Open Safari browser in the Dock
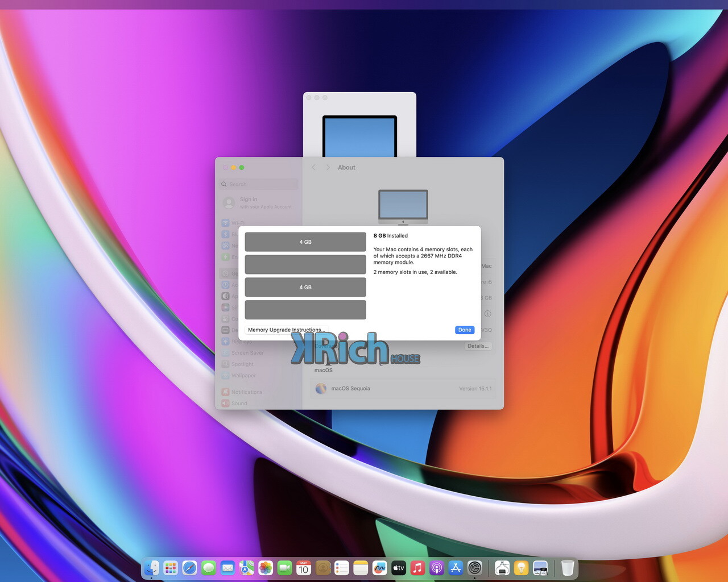 coord(189,568)
